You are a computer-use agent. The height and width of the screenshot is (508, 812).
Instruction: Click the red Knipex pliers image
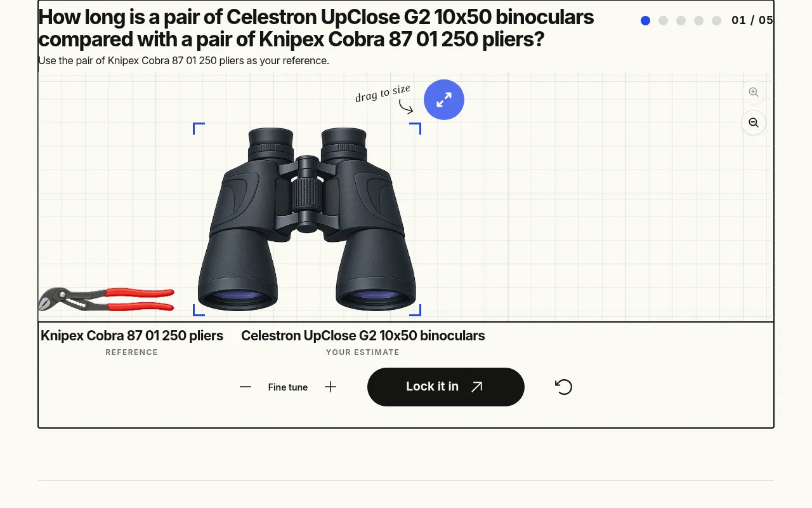pyautogui.click(x=107, y=299)
